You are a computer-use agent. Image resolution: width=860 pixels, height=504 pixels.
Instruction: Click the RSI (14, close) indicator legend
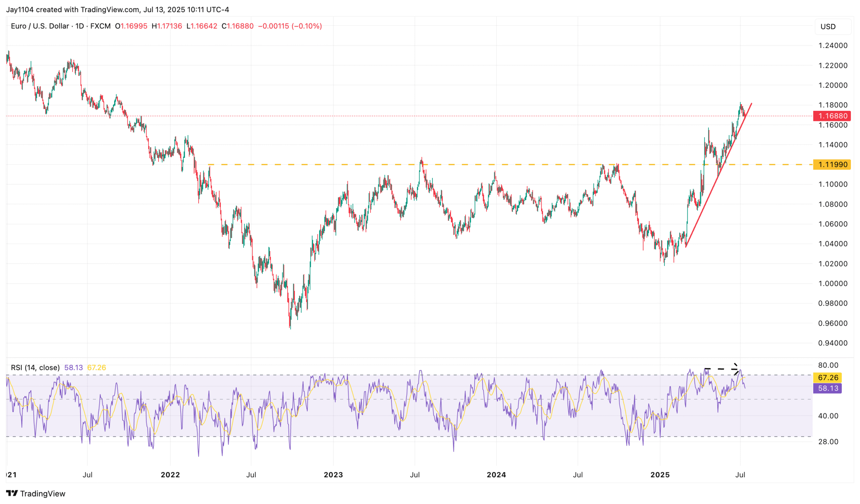pyautogui.click(x=35, y=368)
